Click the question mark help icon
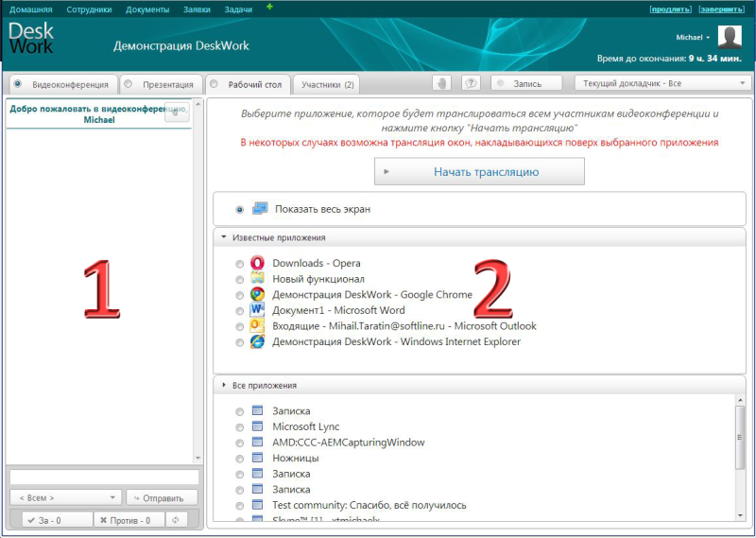The height and width of the screenshot is (538, 756). click(x=471, y=83)
